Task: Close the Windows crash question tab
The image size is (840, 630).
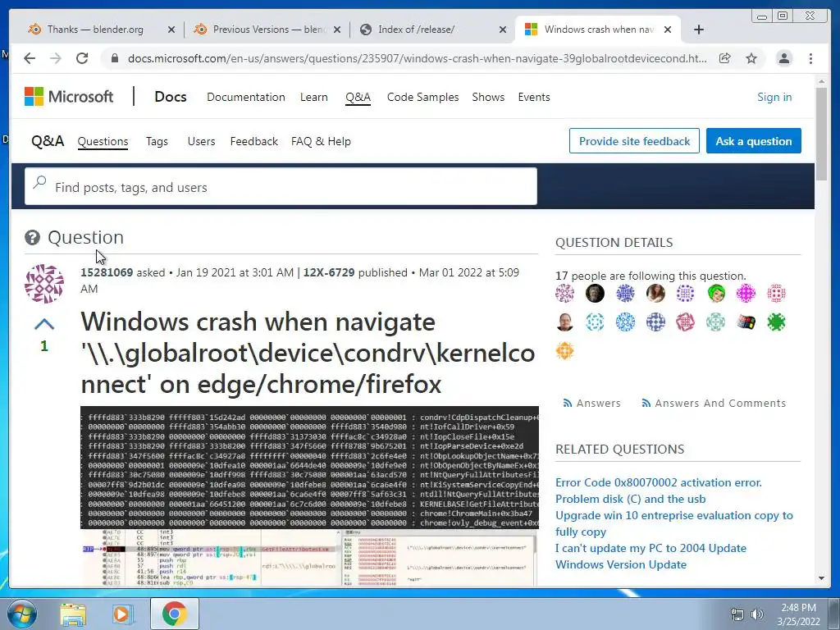Action: tap(668, 30)
